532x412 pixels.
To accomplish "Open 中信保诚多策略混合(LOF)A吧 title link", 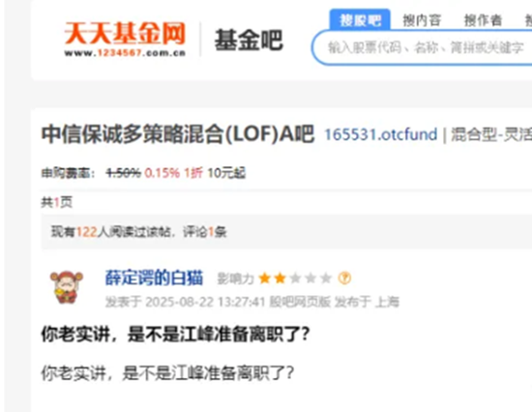I will click(x=177, y=134).
